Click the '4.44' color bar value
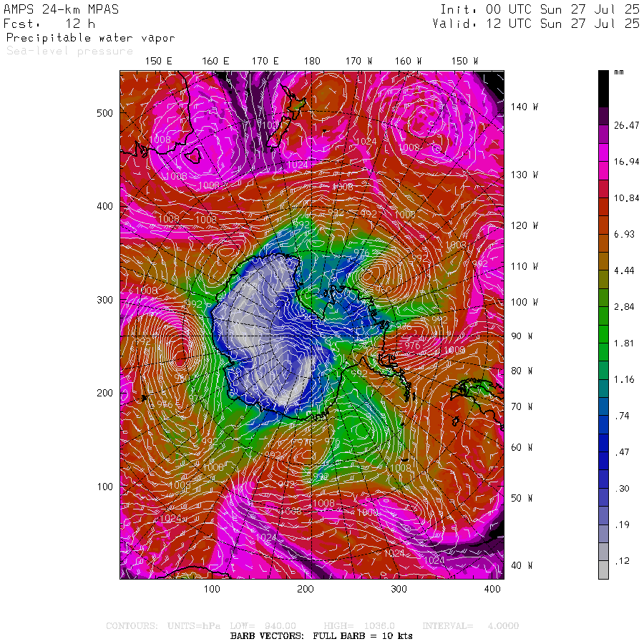The height and width of the screenshot is (644, 644). pyautogui.click(x=624, y=270)
